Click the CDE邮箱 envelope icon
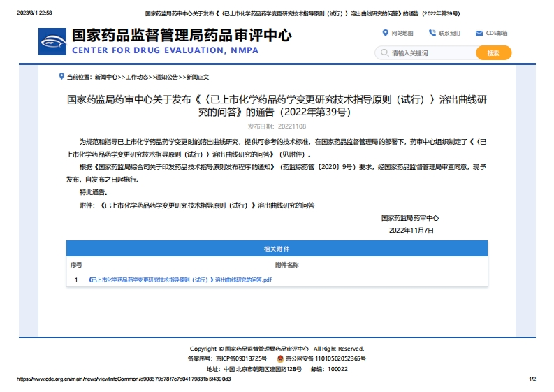Screen dimensions: 554x392 pyautogui.click(x=479, y=33)
